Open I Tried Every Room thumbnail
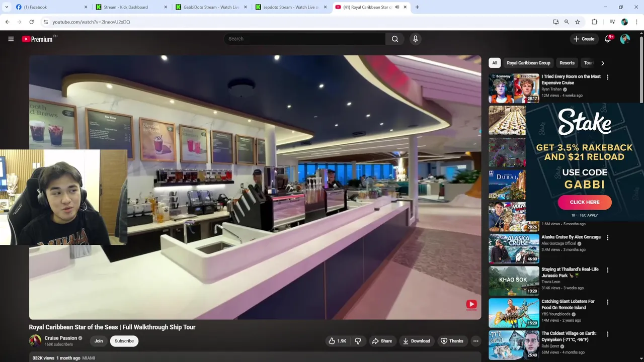Screen dimensions: 644x362 [x=514, y=88]
